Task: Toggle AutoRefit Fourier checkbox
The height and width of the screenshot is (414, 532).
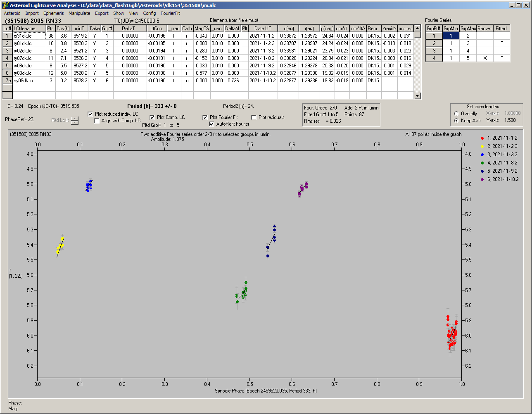Action: [x=212, y=124]
